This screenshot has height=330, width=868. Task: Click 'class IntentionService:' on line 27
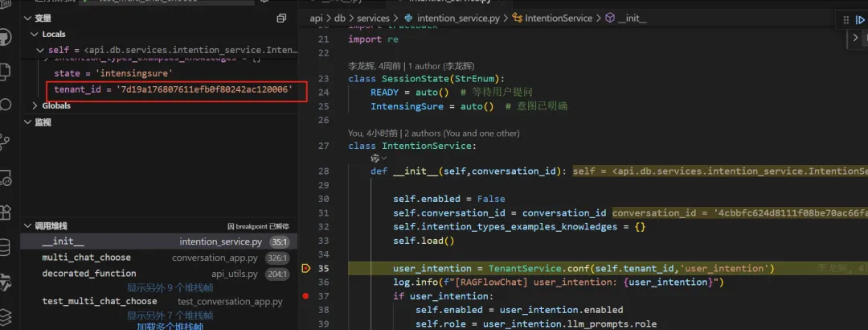point(412,146)
